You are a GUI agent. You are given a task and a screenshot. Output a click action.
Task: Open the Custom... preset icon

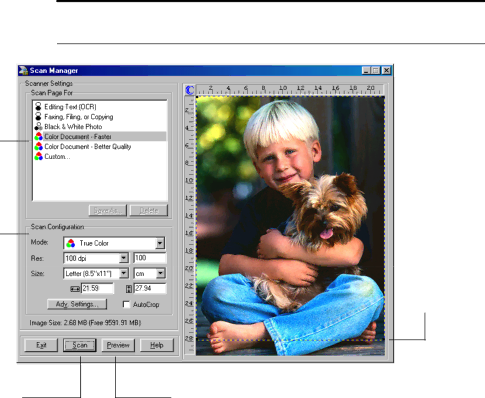38,156
